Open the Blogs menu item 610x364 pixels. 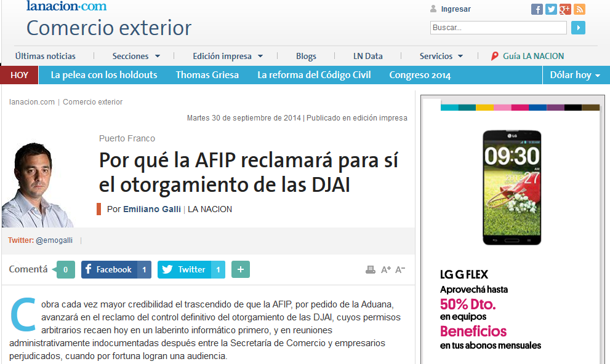click(306, 56)
